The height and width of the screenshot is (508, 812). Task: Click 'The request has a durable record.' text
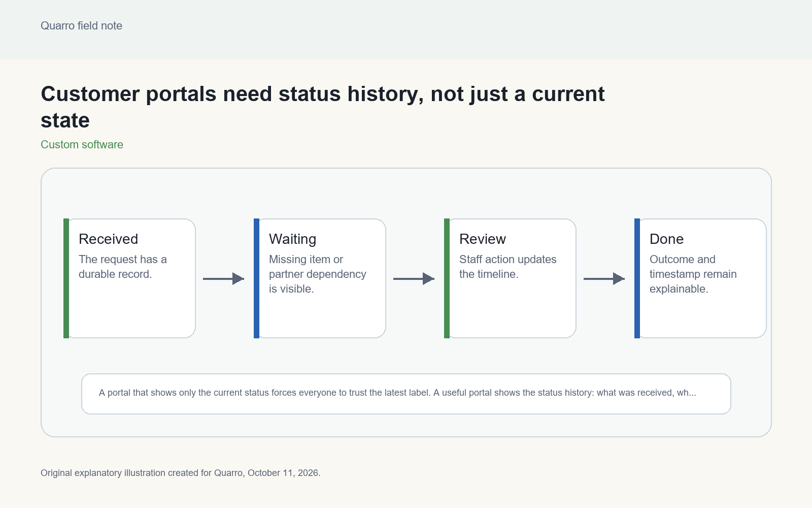pos(123,267)
